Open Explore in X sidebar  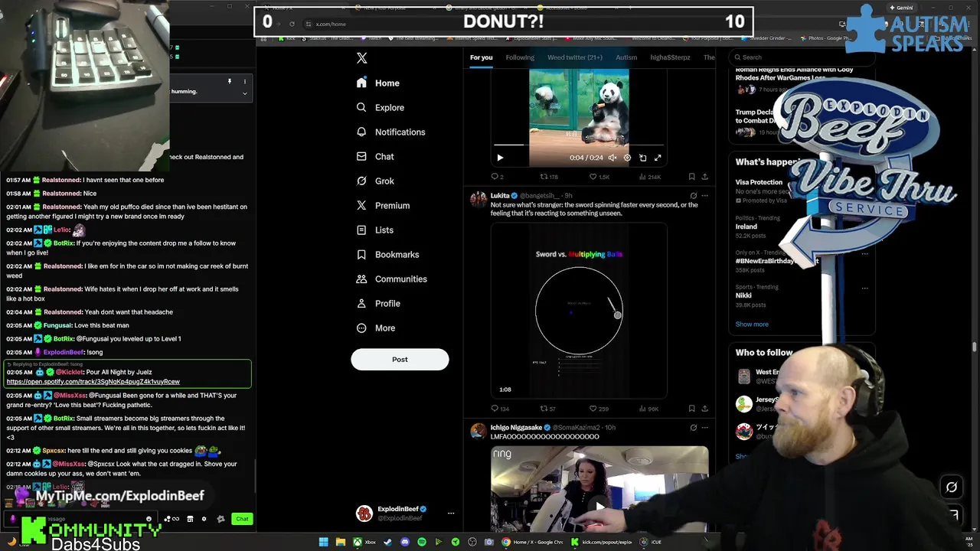tap(381, 107)
